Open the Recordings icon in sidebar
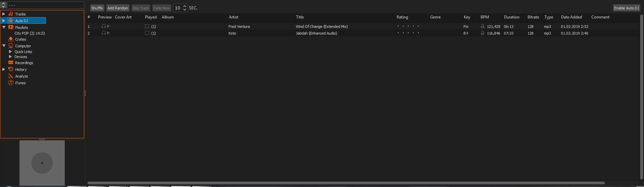Viewport: 644px width, 187px height. 11,63
